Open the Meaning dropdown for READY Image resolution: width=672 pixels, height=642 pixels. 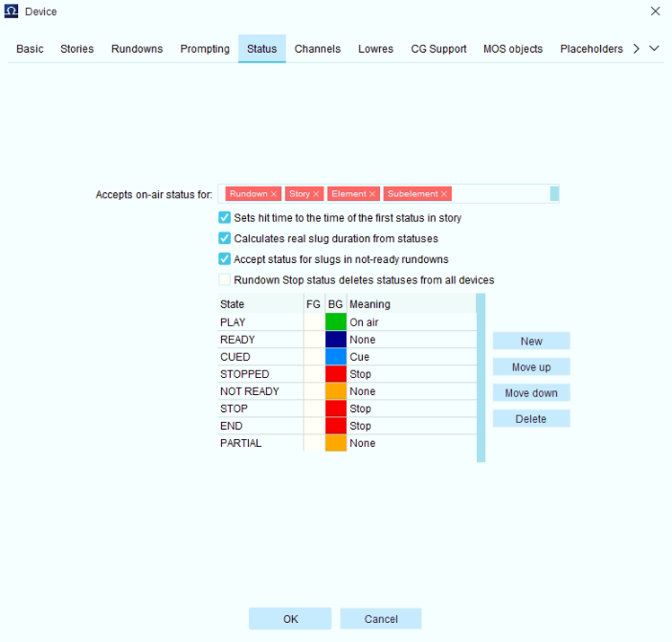click(412, 340)
